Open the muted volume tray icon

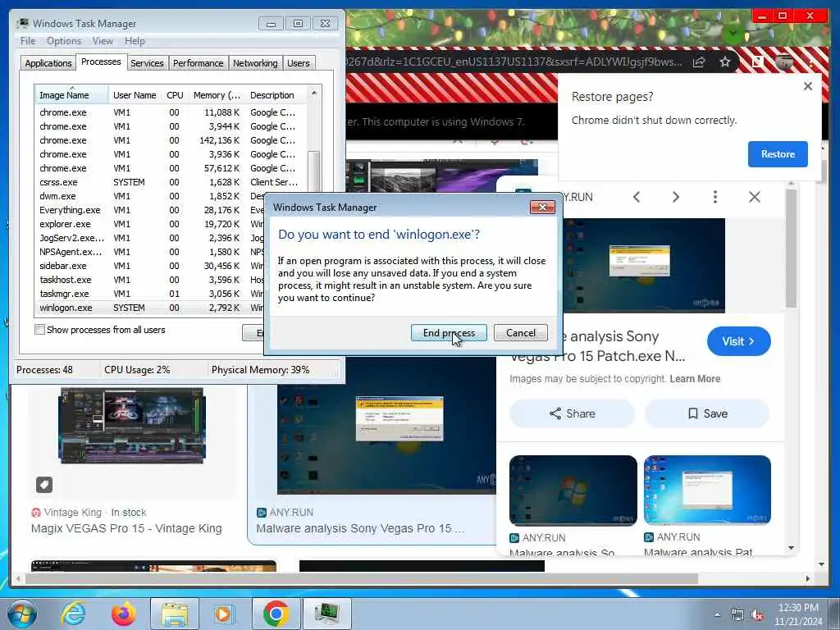coord(757,615)
